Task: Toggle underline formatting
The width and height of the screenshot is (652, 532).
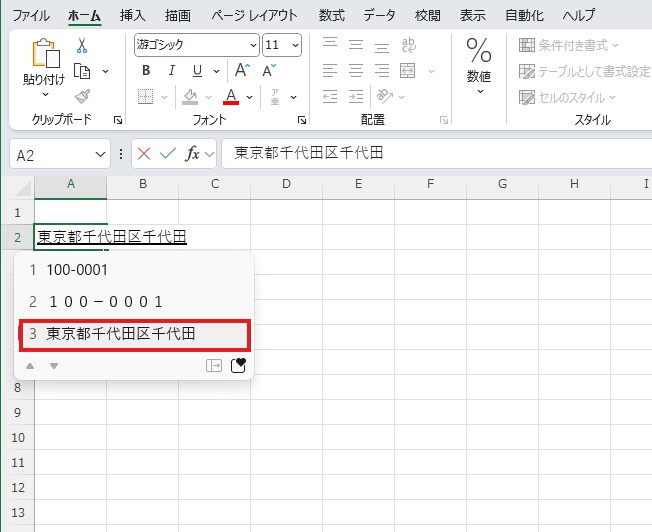Action: coord(198,71)
